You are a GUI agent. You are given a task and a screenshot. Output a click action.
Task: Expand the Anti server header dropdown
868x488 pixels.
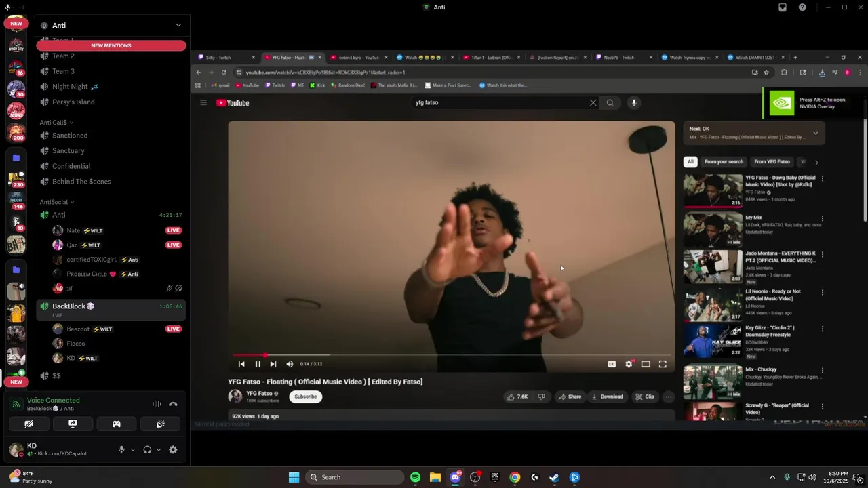[178, 26]
